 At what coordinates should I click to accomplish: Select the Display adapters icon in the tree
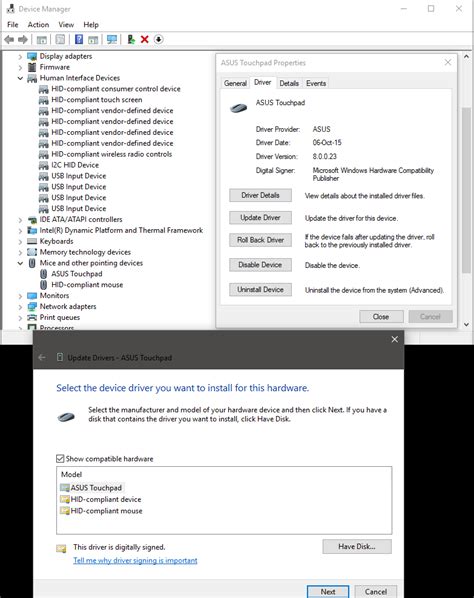pyautogui.click(x=32, y=56)
